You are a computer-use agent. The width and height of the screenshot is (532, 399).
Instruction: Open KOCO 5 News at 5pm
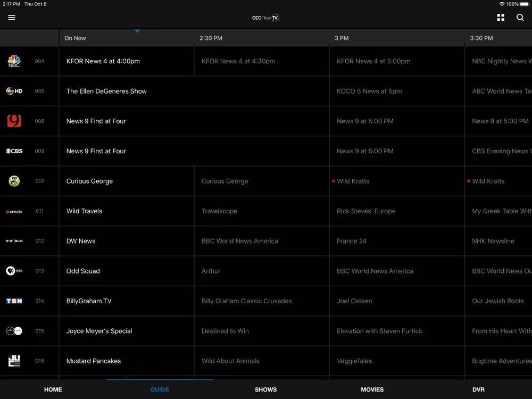click(397, 91)
